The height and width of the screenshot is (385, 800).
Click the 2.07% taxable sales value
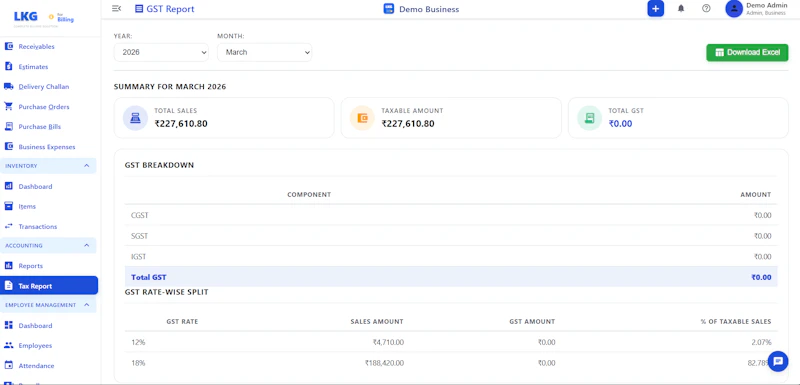point(761,342)
